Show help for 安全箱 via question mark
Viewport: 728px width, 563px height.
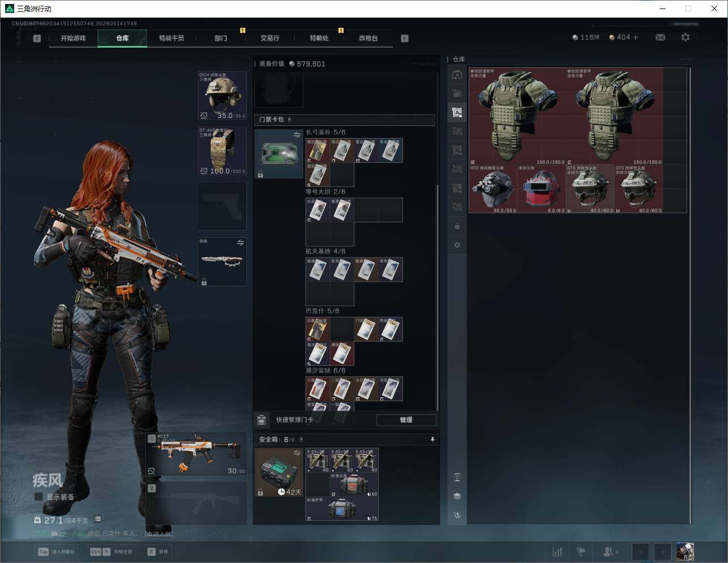pyautogui.click(x=301, y=439)
